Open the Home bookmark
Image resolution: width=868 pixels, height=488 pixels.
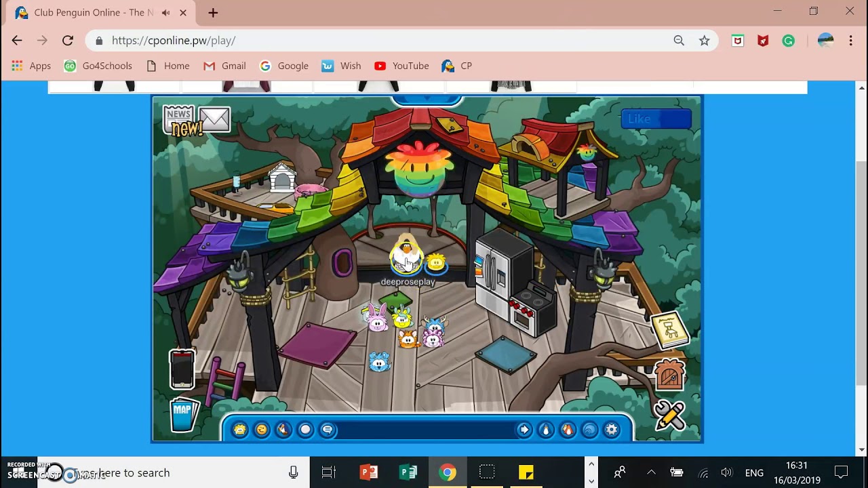pos(167,66)
